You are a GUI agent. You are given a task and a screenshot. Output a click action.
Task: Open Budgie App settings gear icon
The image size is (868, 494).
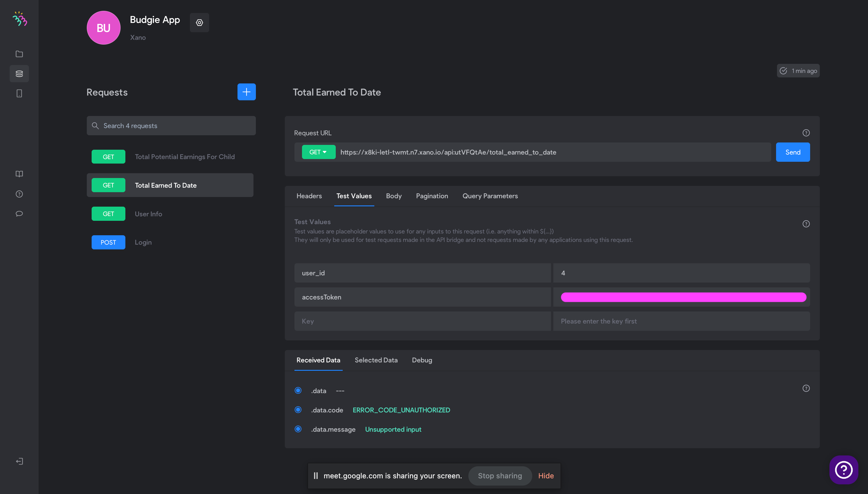coord(199,23)
